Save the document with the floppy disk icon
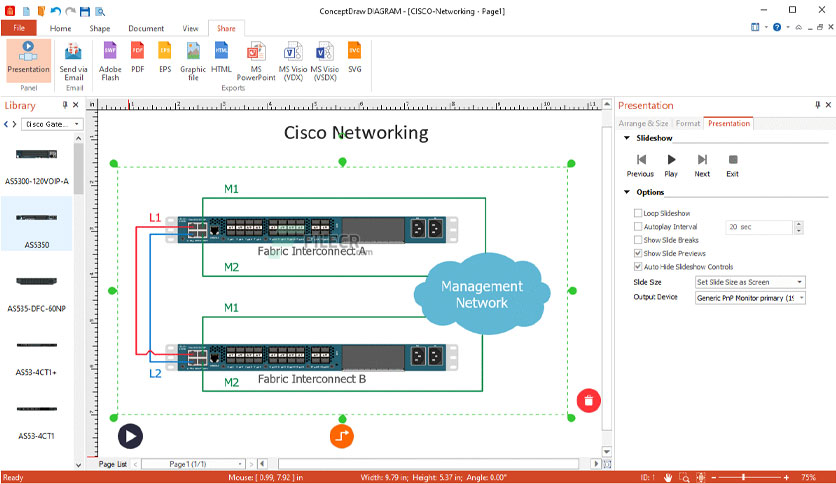This screenshot has height=484, width=836. pos(84,11)
